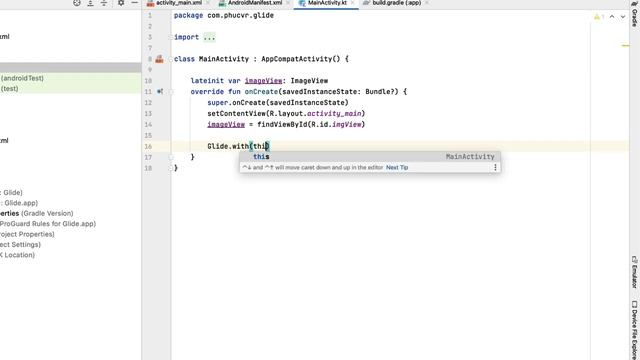Select the MainActivity.kt tab
640x360 pixels.
(x=327, y=3)
